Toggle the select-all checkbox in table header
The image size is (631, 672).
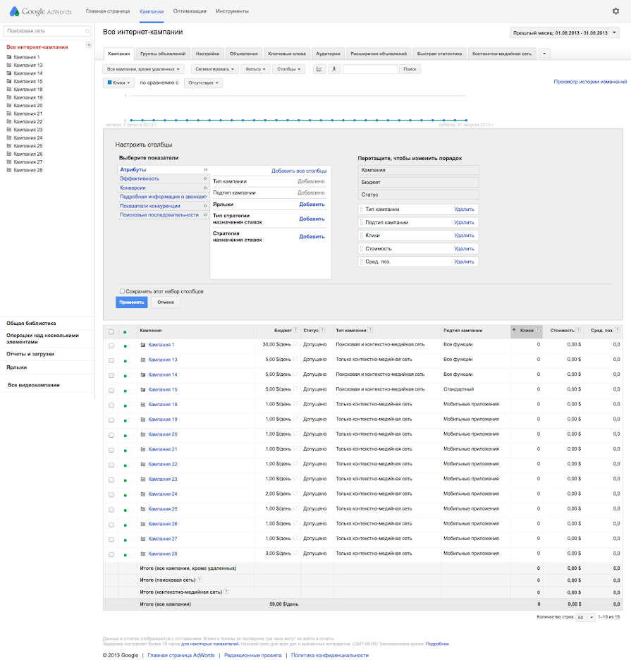[x=111, y=330]
